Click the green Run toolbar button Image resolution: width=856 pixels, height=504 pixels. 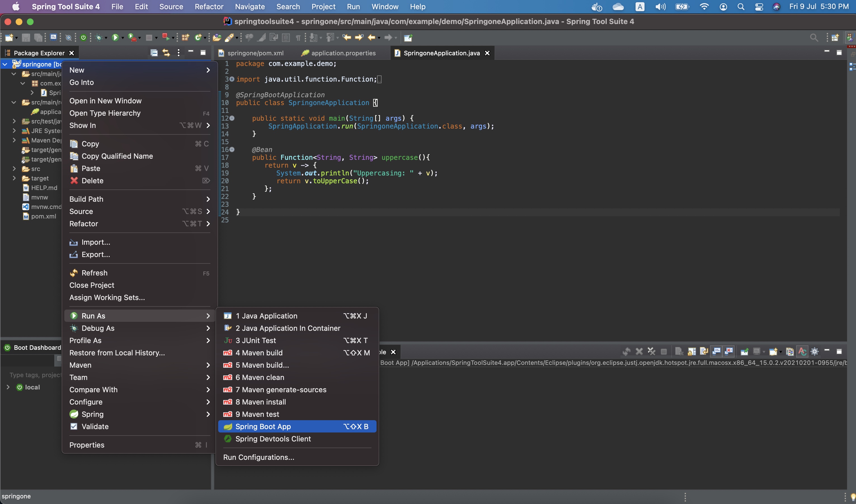[115, 37]
